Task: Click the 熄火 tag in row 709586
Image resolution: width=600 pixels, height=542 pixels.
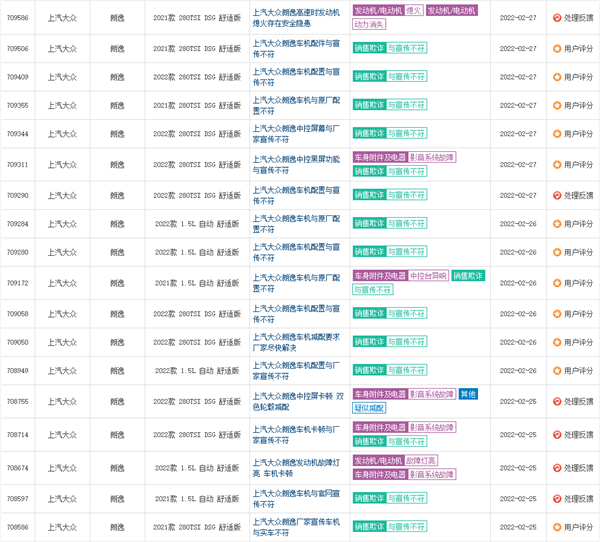Action: pyautogui.click(x=414, y=11)
